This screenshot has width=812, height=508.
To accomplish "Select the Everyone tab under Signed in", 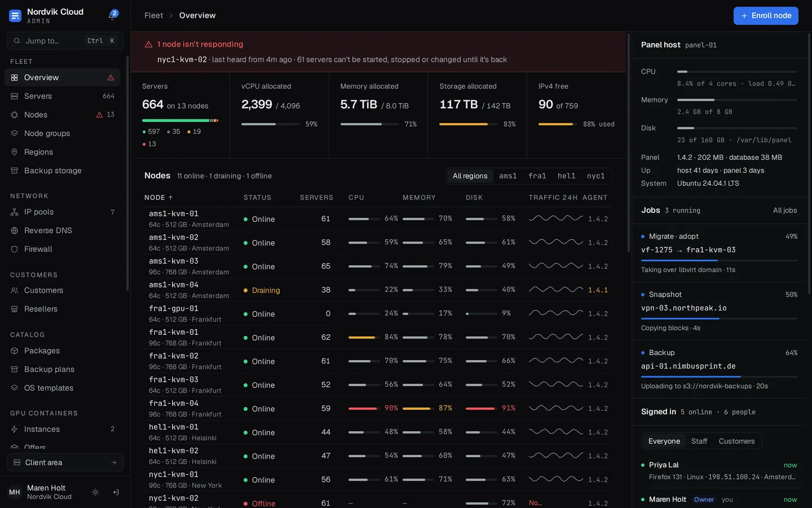I will 664,441.
